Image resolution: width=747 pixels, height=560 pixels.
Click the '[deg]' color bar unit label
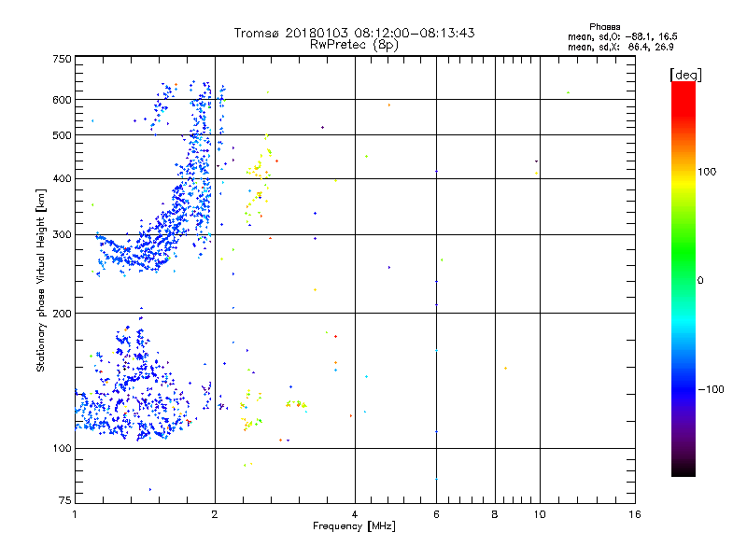[x=685, y=75]
